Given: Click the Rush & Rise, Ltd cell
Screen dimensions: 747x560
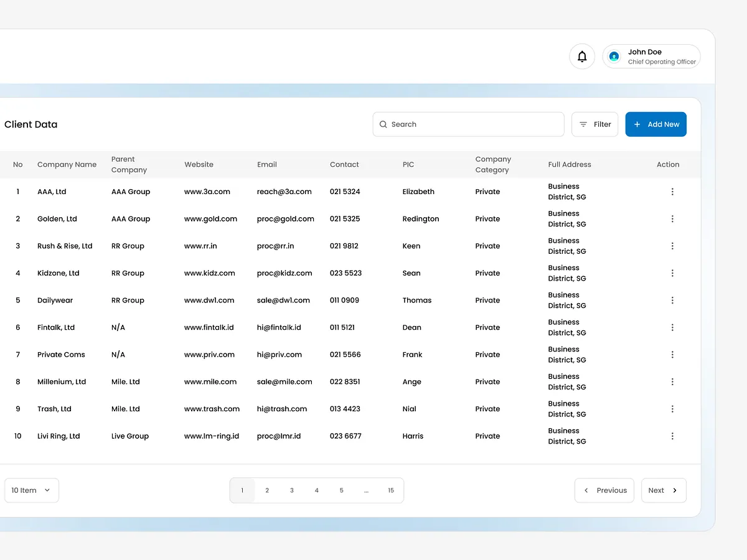Looking at the screenshot, I should click(65, 246).
